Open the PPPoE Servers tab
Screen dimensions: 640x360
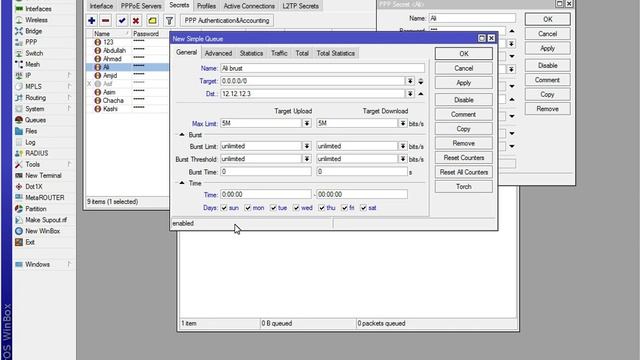[141, 6]
